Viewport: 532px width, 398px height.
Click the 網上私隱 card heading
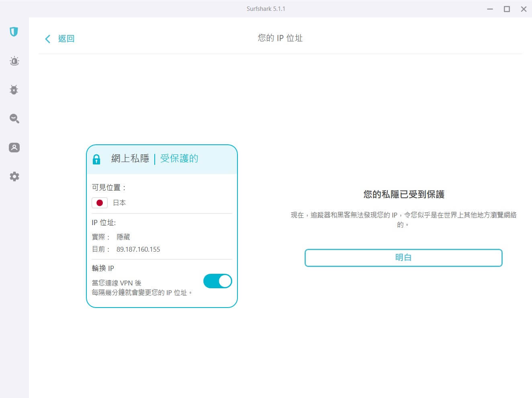[130, 158]
